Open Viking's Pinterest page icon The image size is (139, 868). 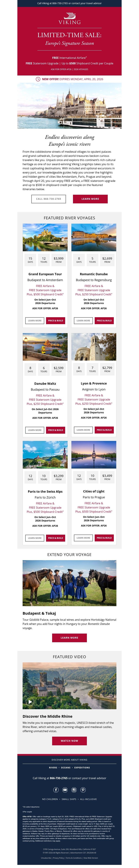point(83,790)
